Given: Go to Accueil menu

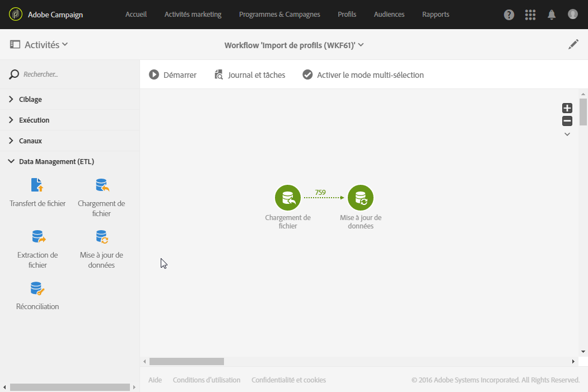Looking at the screenshot, I should point(136,14).
